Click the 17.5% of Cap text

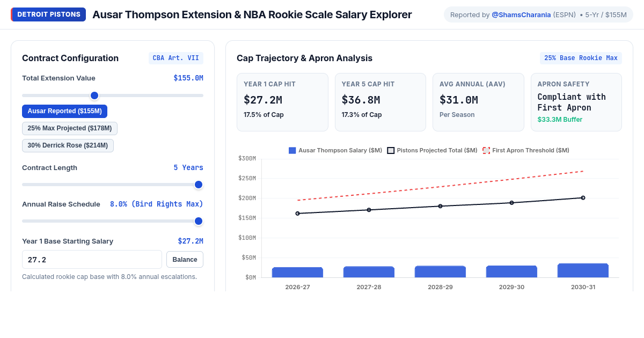pyautogui.click(x=264, y=115)
